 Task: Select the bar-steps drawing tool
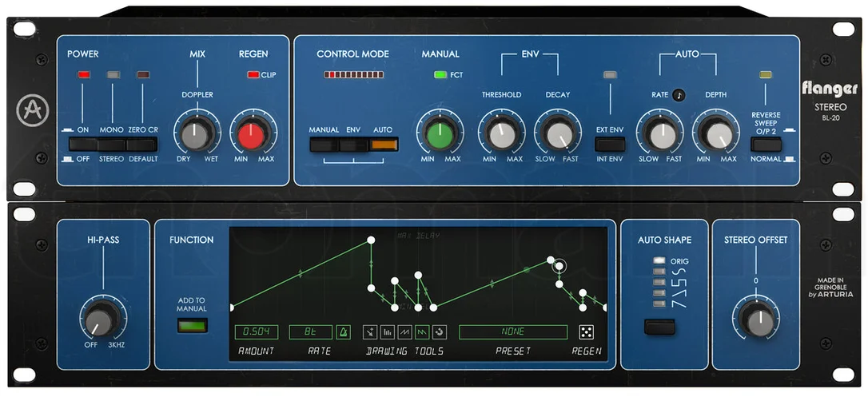click(x=388, y=332)
